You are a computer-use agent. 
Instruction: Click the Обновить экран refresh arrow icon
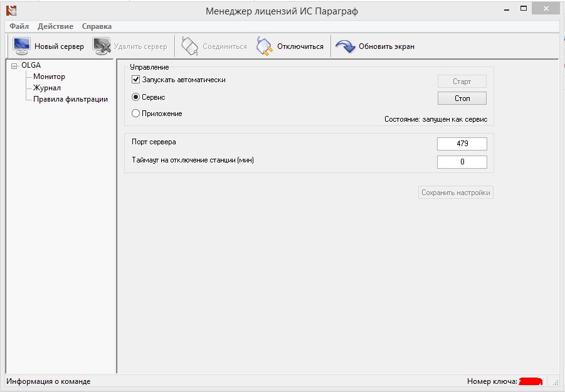pos(345,46)
